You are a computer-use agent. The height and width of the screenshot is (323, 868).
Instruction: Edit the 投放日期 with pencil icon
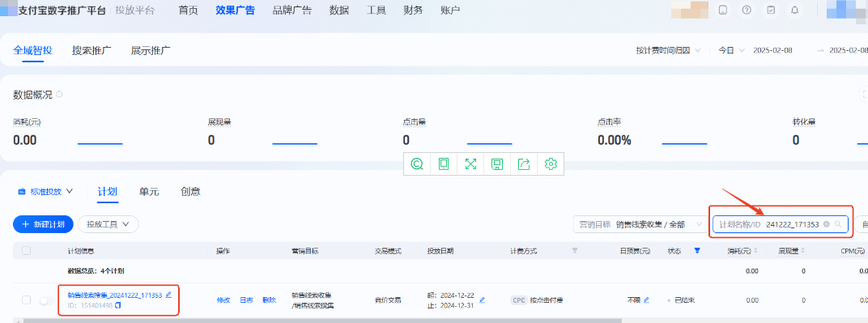coord(482,300)
